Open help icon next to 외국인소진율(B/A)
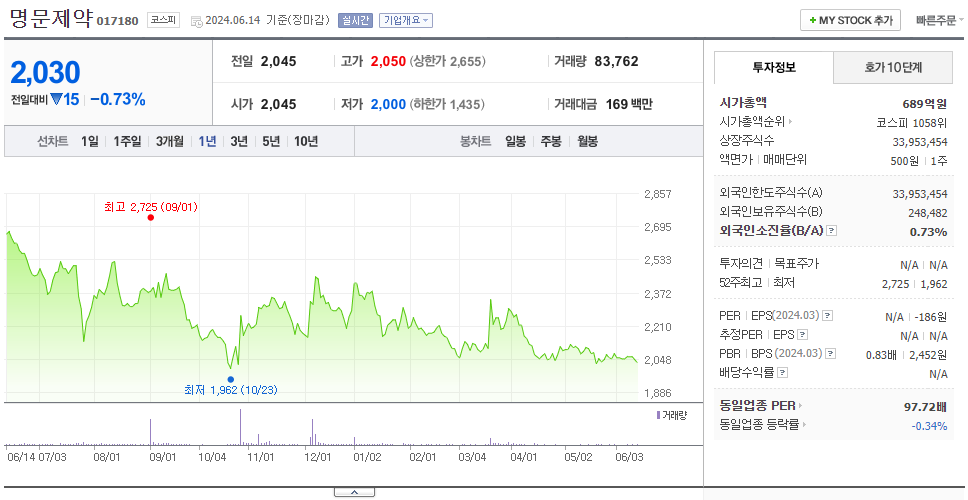The width and height of the screenshot is (968, 500). pyautogui.click(x=832, y=231)
